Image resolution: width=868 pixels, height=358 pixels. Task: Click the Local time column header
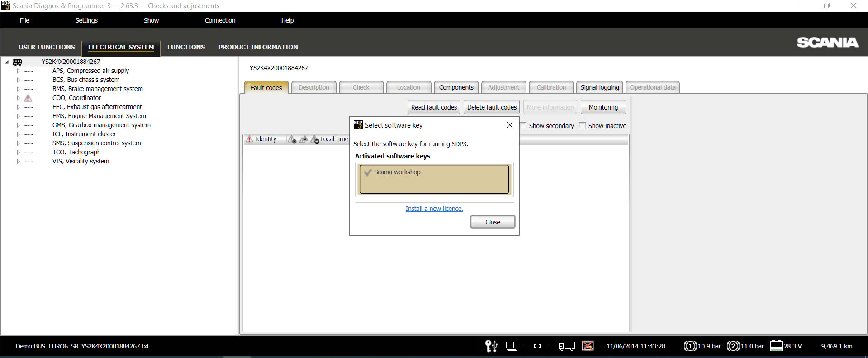pyautogui.click(x=334, y=139)
